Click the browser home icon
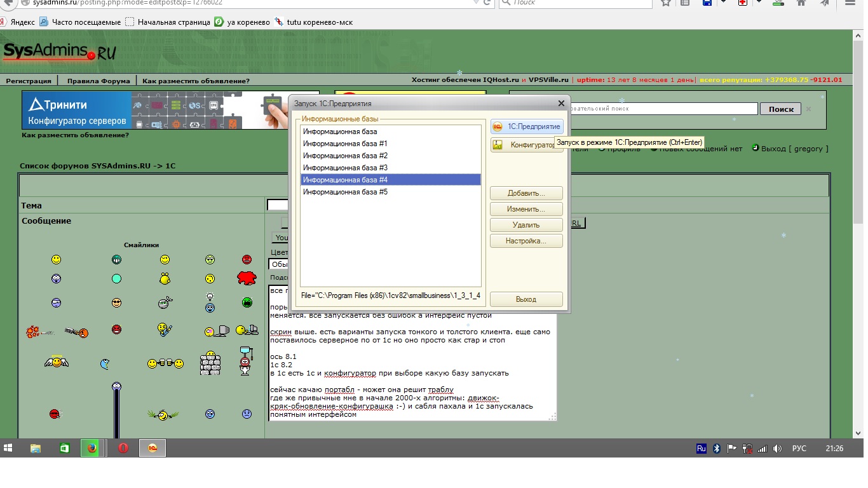The height and width of the screenshot is (488, 868). pos(801,3)
